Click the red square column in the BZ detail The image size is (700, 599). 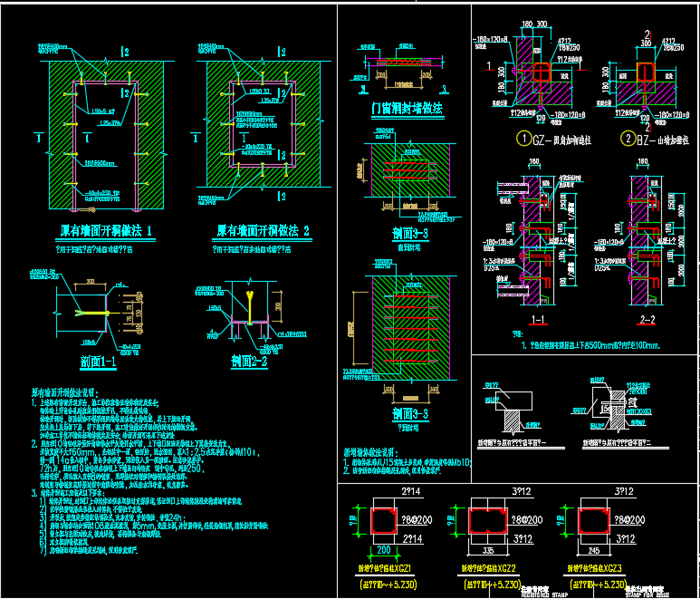click(646, 72)
